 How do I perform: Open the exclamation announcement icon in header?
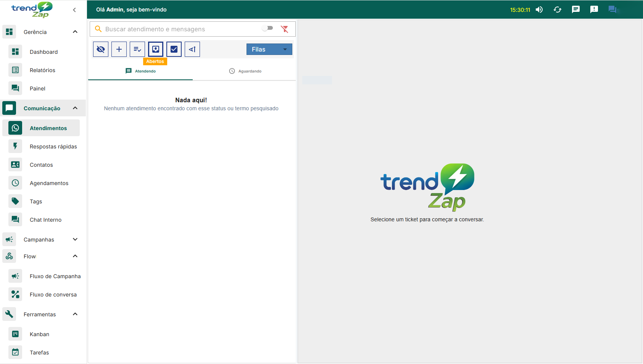(x=594, y=10)
